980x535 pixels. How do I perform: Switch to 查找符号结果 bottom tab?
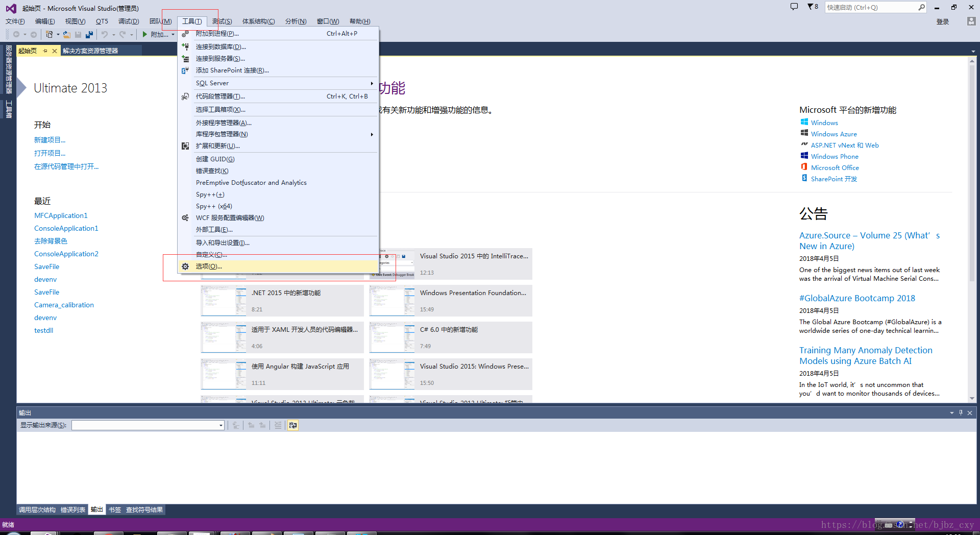(144, 509)
